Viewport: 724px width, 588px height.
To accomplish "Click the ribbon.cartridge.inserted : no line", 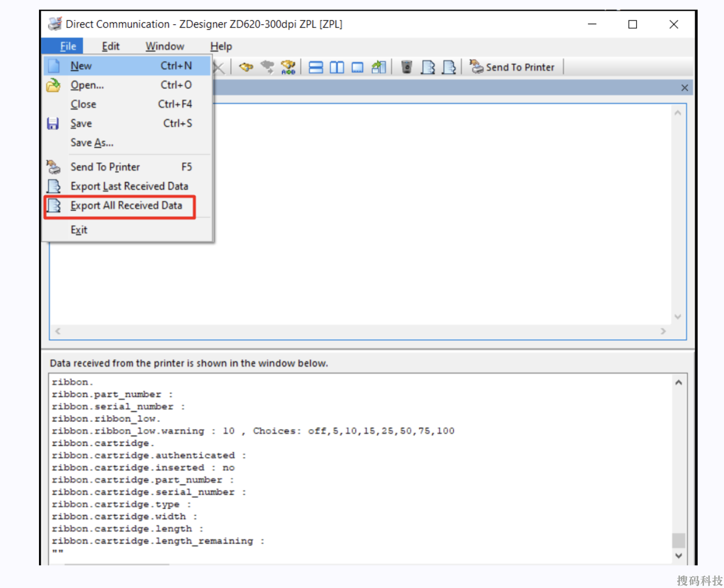I will tap(143, 468).
